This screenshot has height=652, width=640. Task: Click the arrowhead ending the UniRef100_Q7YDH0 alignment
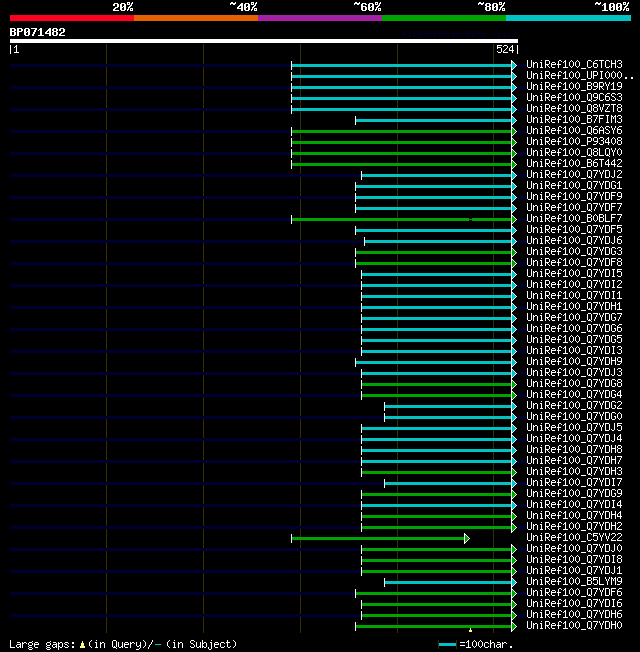[514, 627]
